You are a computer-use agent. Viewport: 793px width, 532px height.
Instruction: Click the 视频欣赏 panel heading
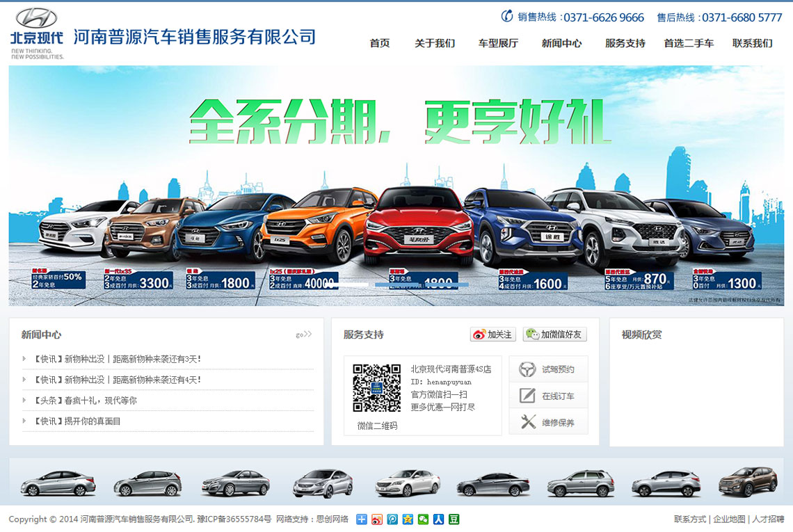pos(642,334)
